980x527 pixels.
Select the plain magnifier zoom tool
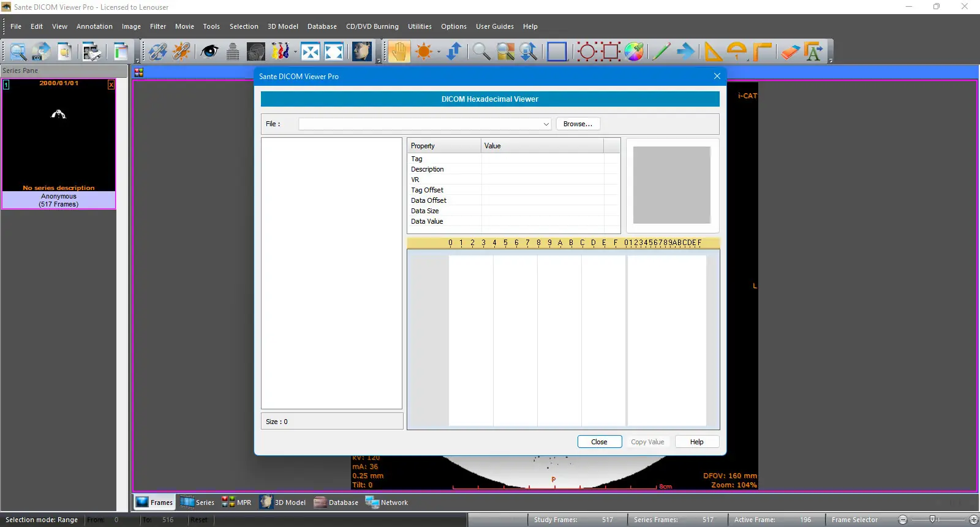coord(481,51)
